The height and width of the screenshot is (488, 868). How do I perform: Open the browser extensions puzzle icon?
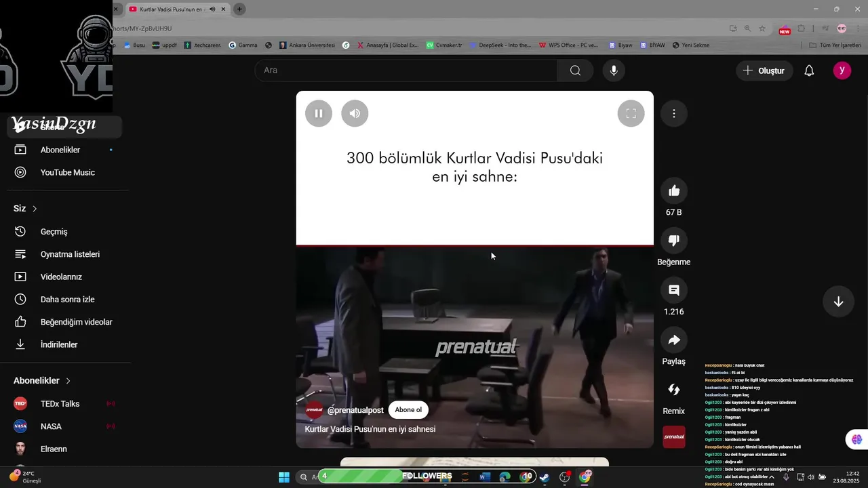coord(802,28)
